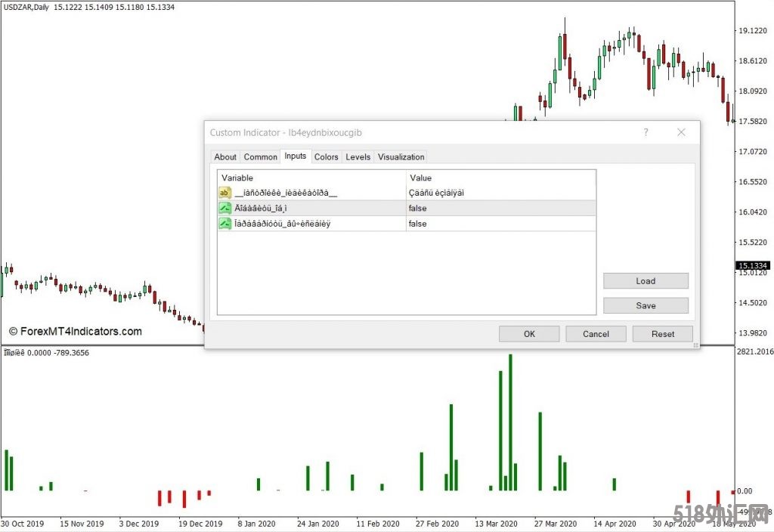Screen dimensions: 774x532
Task: Open the Visualization tab
Action: pos(401,157)
